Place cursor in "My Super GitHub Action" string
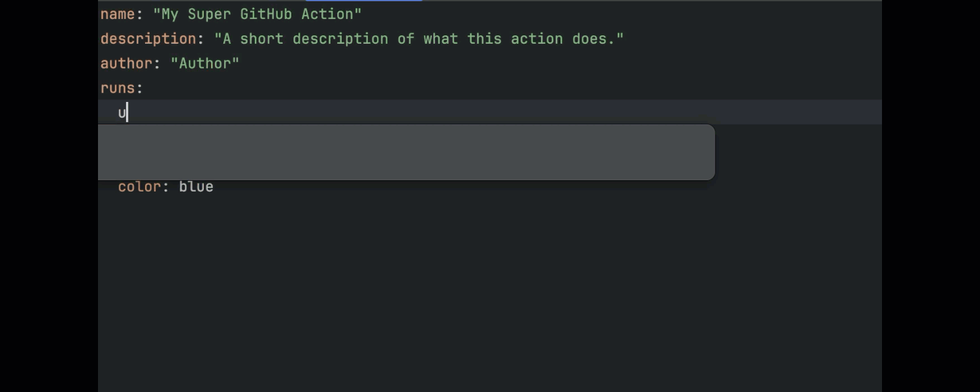 click(x=257, y=14)
